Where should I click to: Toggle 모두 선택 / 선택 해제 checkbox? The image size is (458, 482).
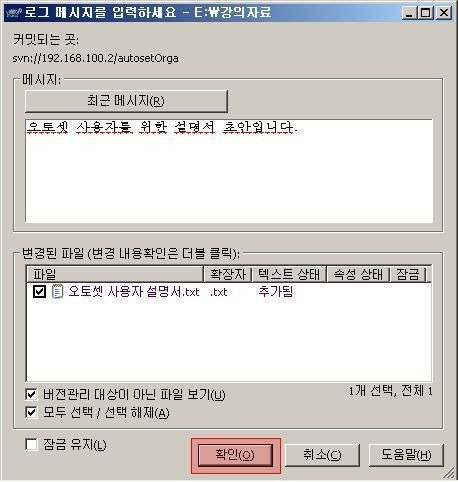point(31,413)
